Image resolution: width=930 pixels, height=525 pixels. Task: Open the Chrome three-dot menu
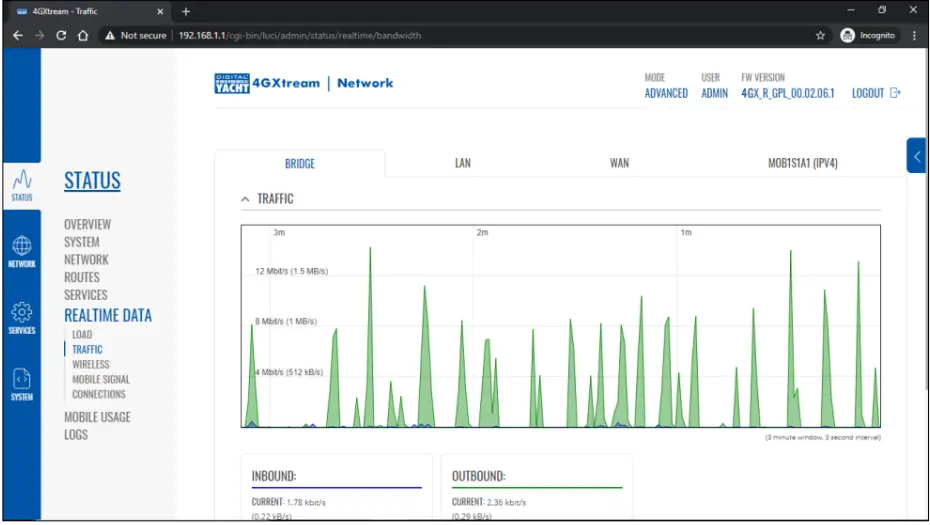pos(914,35)
